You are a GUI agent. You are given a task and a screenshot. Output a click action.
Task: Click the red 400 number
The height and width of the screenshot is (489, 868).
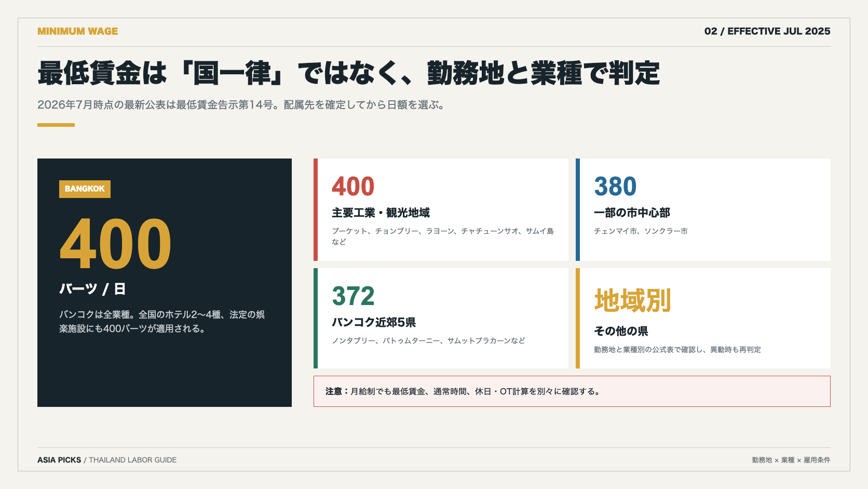(353, 187)
